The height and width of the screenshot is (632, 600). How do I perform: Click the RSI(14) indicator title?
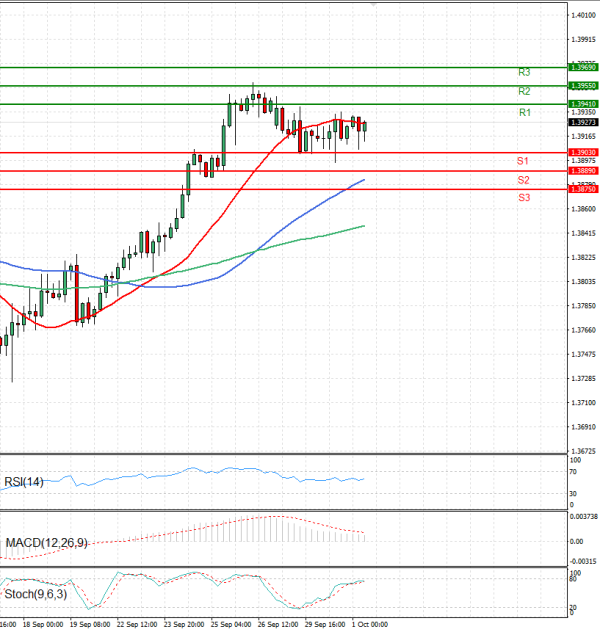point(26,481)
